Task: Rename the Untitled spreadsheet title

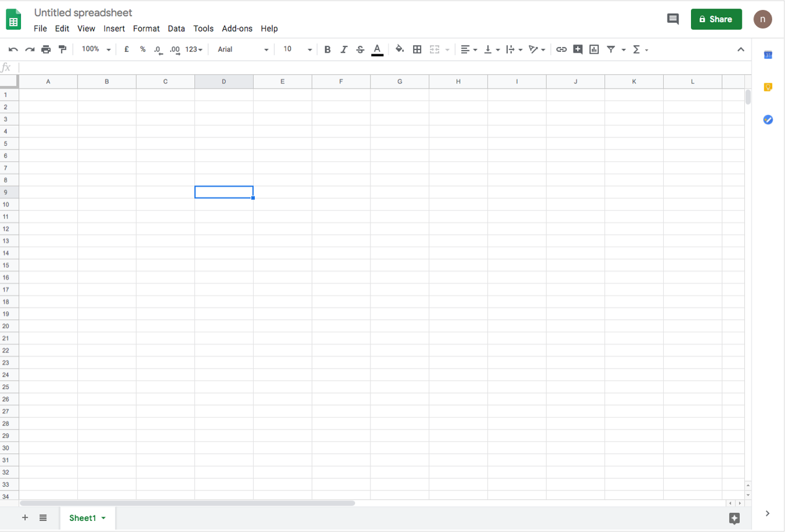Action: [83, 12]
